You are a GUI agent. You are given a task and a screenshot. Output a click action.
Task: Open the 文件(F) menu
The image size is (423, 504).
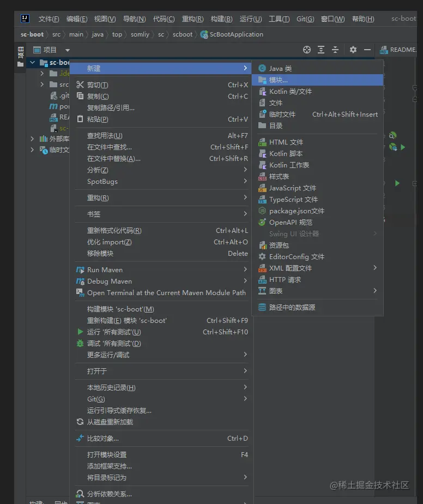coord(49,19)
